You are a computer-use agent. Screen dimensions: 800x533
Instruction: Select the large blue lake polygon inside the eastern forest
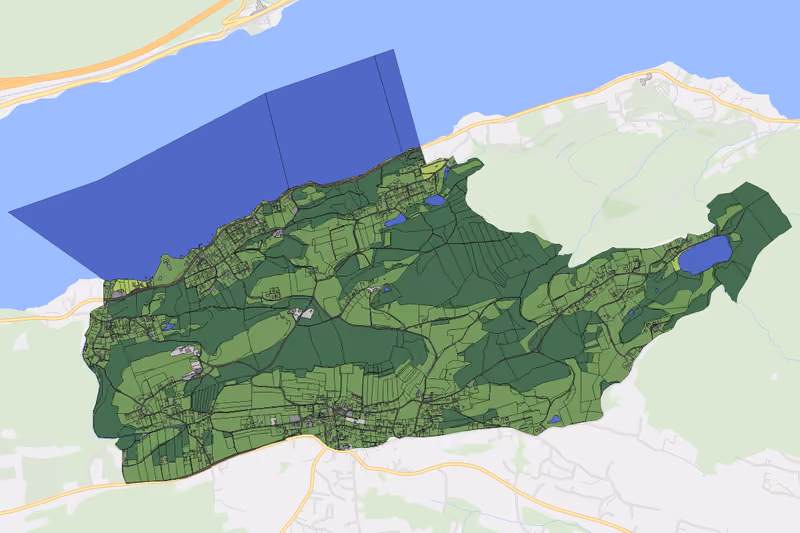[706, 254]
